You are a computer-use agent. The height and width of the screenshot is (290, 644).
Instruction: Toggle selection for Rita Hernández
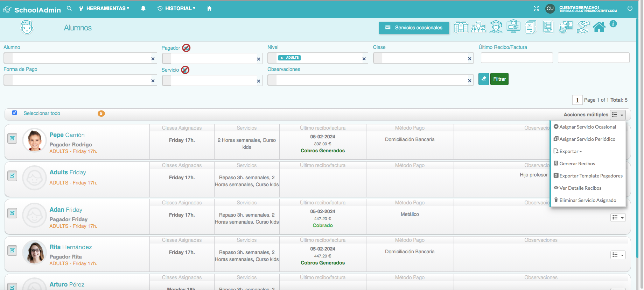tap(12, 251)
